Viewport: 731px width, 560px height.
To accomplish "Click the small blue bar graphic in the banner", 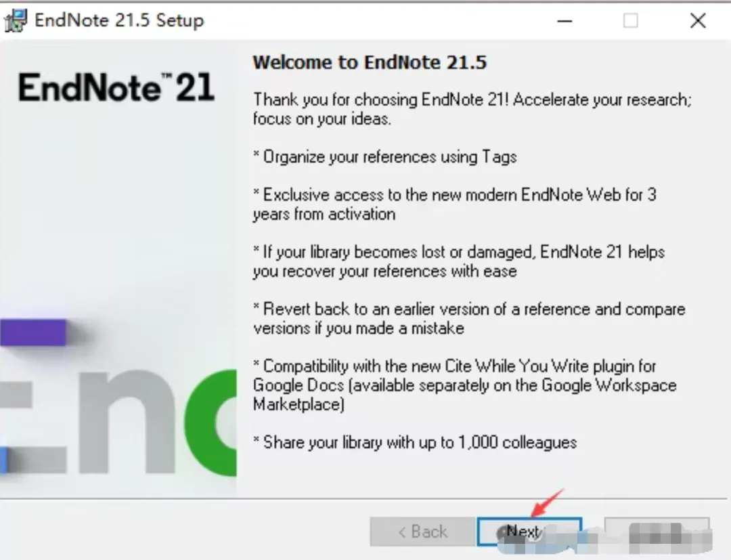I will pyautogui.click(x=3, y=460).
